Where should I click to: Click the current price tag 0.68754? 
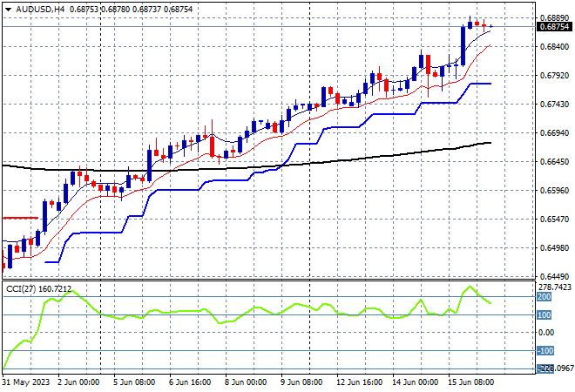point(554,27)
